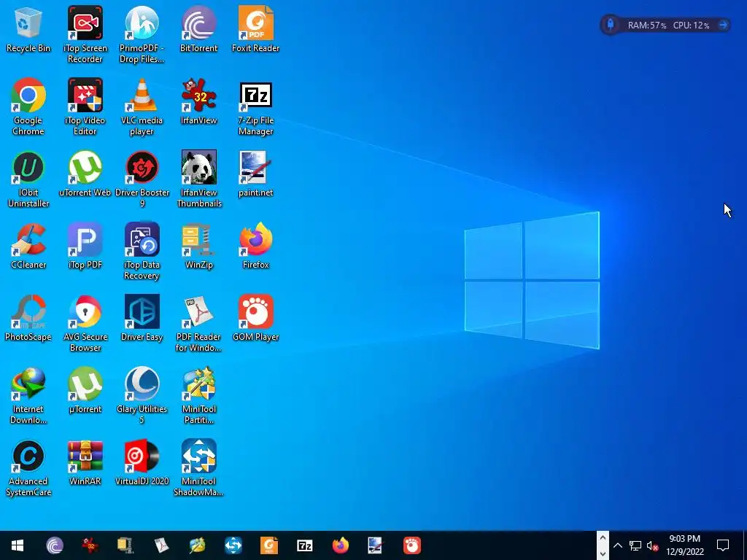The width and height of the screenshot is (747, 560).
Task: Select MiniTool Partition Wizard shortcut
Action: point(198,396)
